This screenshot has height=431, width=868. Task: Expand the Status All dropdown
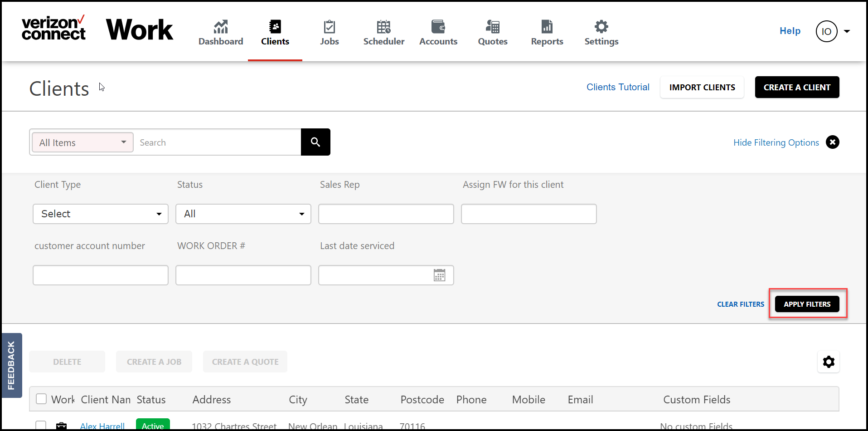coord(243,214)
